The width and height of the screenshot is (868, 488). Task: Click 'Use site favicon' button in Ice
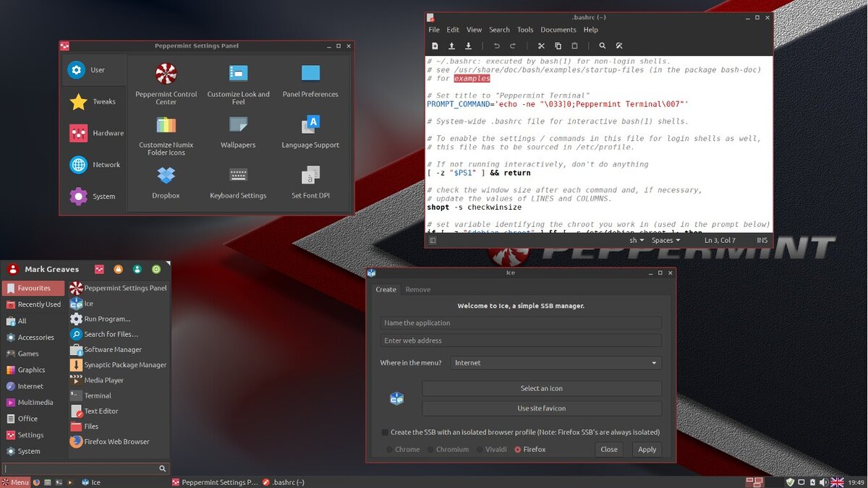point(542,408)
